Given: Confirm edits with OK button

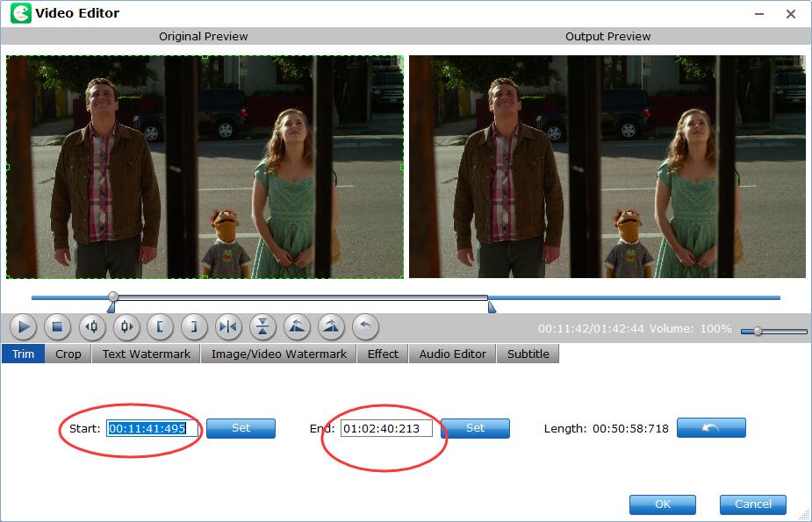Looking at the screenshot, I should point(663,504).
